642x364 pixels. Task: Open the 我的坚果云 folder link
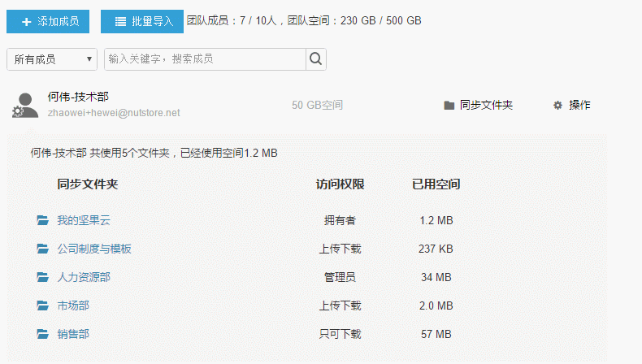point(84,220)
